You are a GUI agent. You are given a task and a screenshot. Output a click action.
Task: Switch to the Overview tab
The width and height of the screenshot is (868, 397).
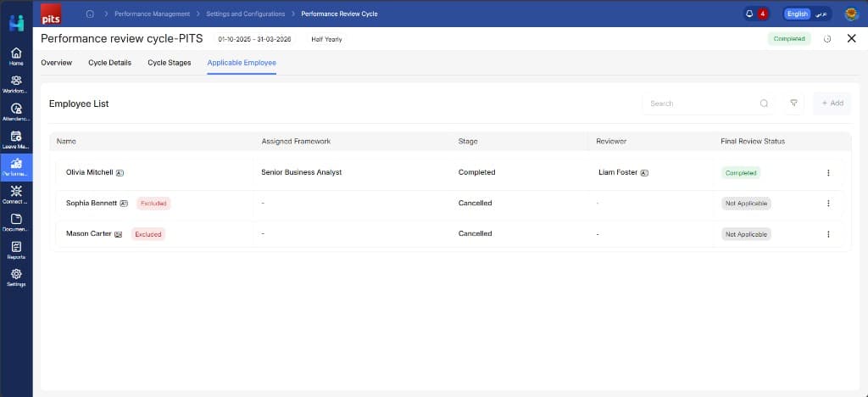(x=57, y=63)
